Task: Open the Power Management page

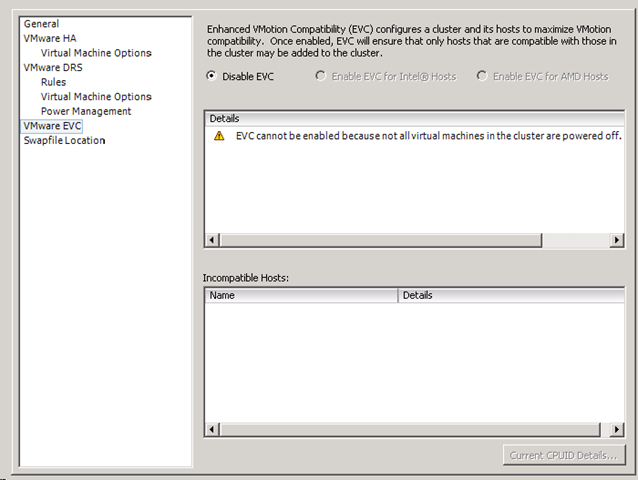Action: tap(86, 111)
